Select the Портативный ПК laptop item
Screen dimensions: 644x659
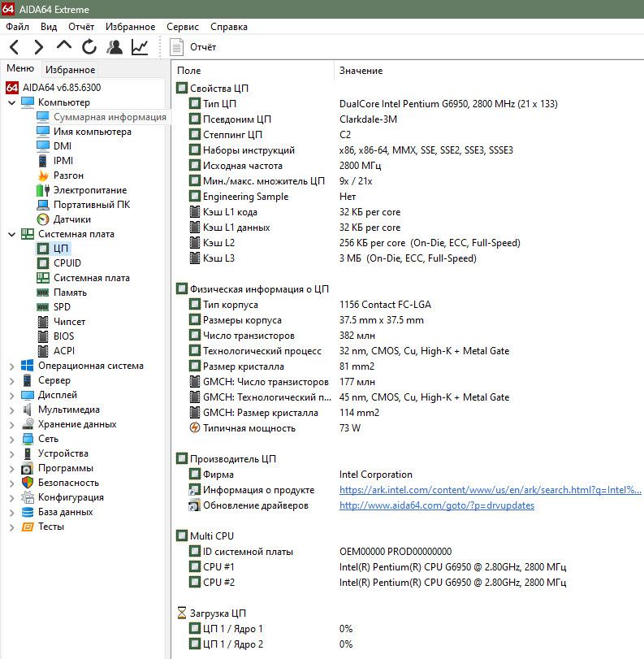tap(92, 205)
